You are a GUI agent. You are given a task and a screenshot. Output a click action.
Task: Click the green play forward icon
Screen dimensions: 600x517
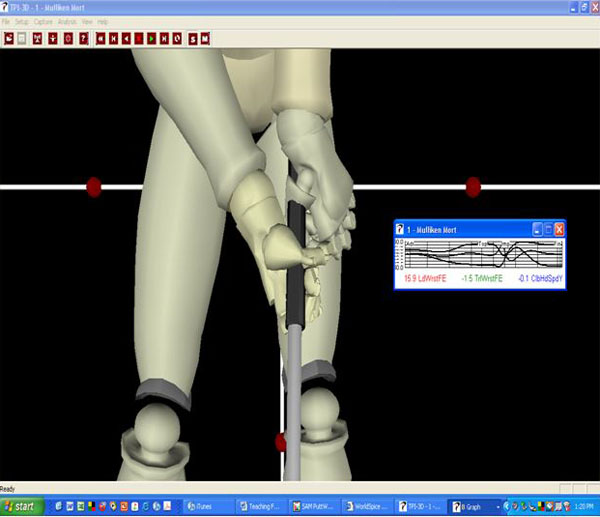pos(152,39)
